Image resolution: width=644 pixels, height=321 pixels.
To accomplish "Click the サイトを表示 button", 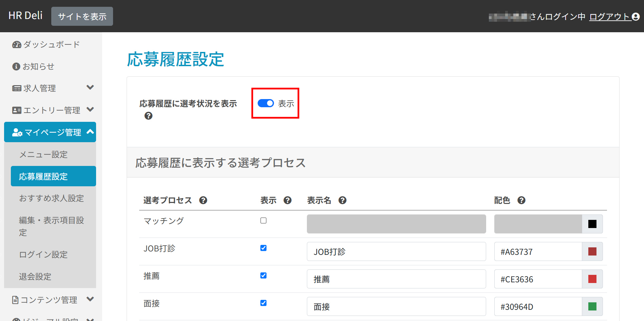I will [x=82, y=16].
